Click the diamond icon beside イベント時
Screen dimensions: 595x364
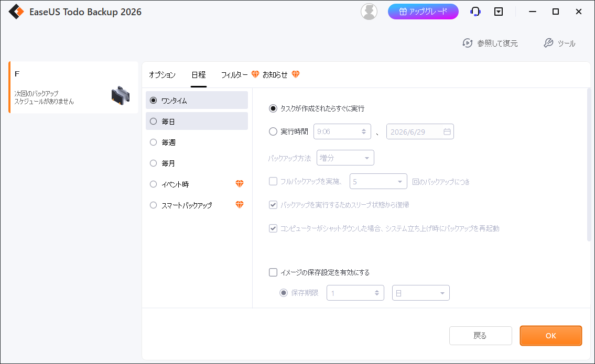tap(240, 184)
